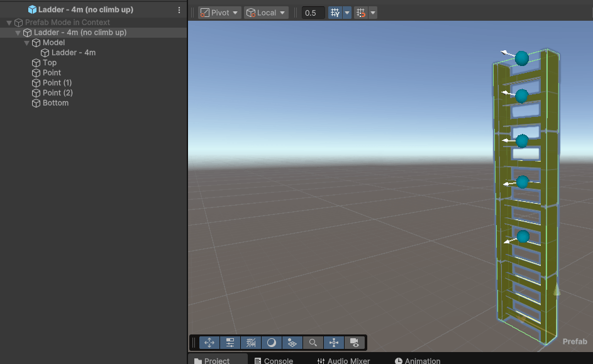The height and width of the screenshot is (364, 593).
Task: Open the Pivot mode dropdown
Action: coord(219,13)
